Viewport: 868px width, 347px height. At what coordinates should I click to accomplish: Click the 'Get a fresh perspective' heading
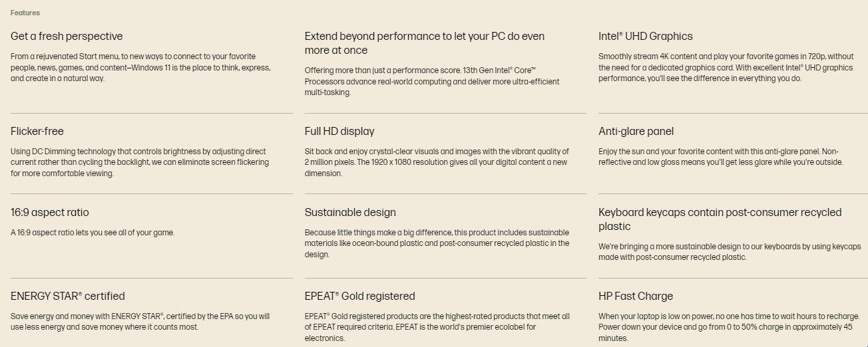tap(67, 37)
